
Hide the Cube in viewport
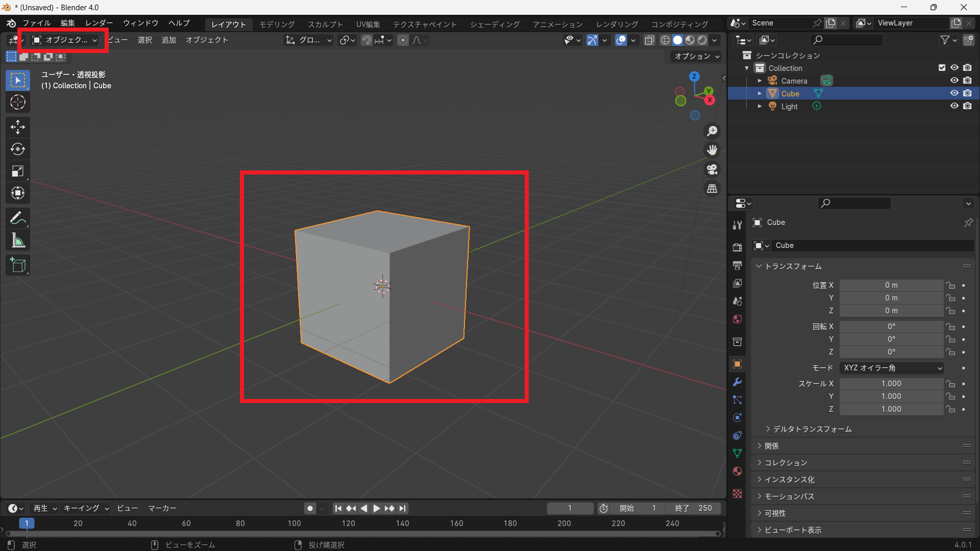[x=954, y=93]
